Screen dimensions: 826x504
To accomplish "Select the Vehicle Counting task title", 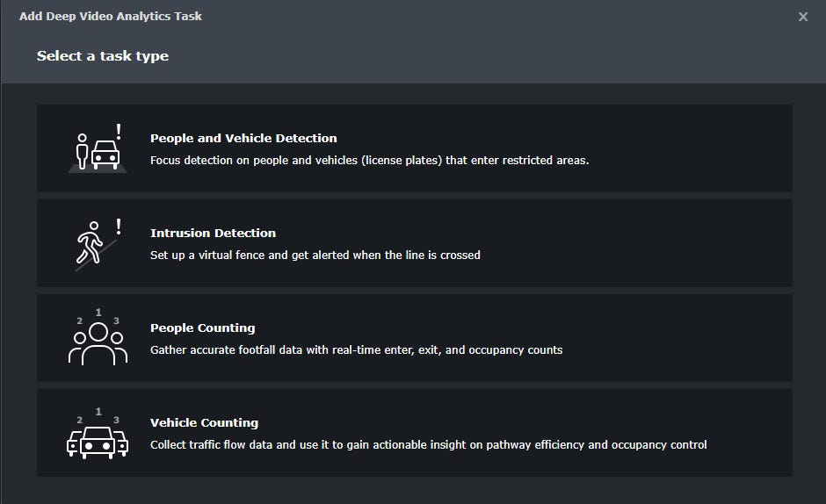I will [x=204, y=422].
